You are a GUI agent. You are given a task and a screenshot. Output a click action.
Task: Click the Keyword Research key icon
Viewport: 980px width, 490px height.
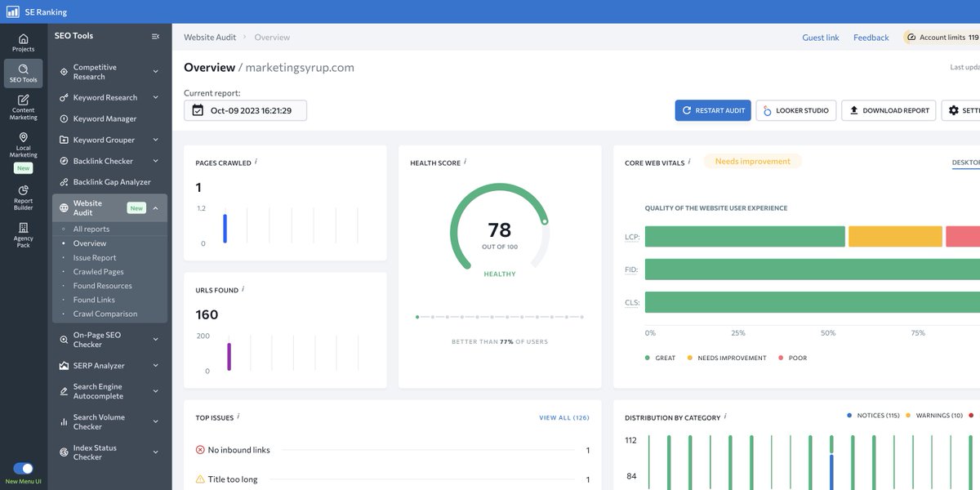click(x=64, y=97)
